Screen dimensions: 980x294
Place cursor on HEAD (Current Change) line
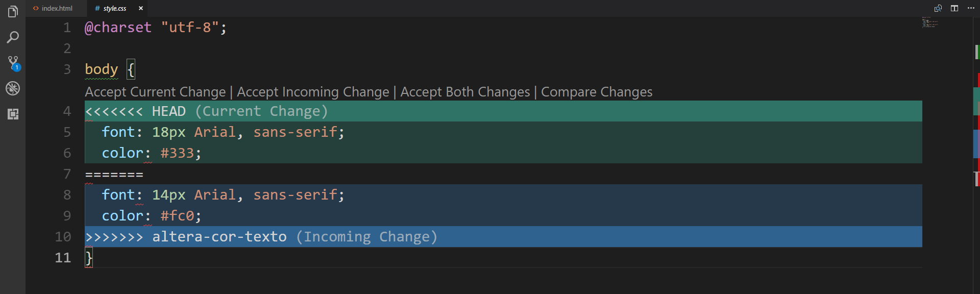pyautogui.click(x=503, y=111)
